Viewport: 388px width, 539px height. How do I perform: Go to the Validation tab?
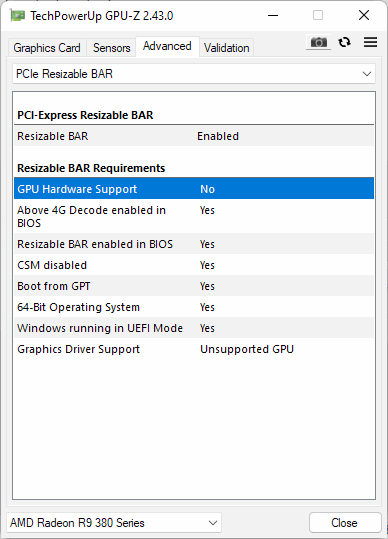tap(226, 48)
